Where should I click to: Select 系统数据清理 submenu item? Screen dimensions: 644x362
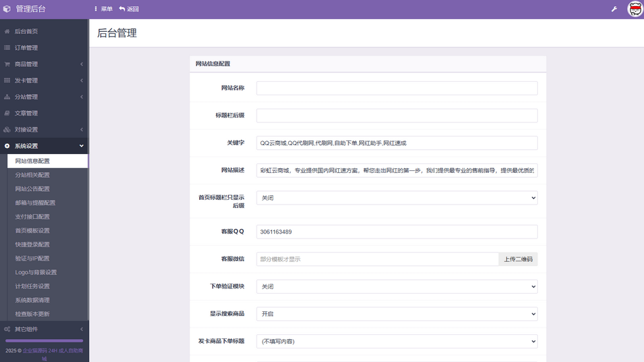(x=47, y=300)
